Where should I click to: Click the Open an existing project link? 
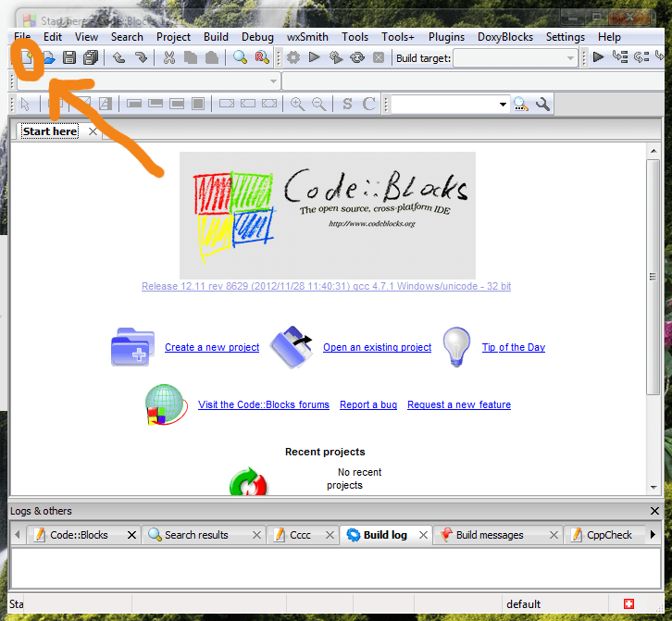click(x=377, y=347)
